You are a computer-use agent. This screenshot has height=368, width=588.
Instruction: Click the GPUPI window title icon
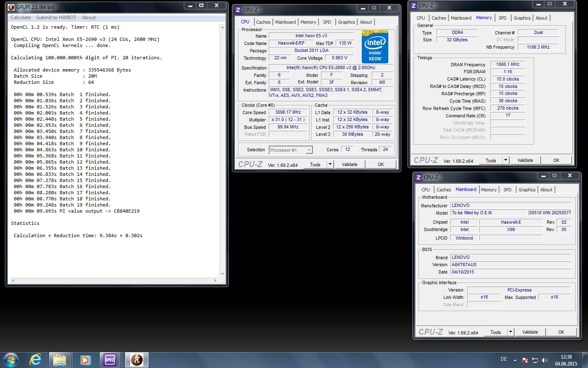pos(11,7)
